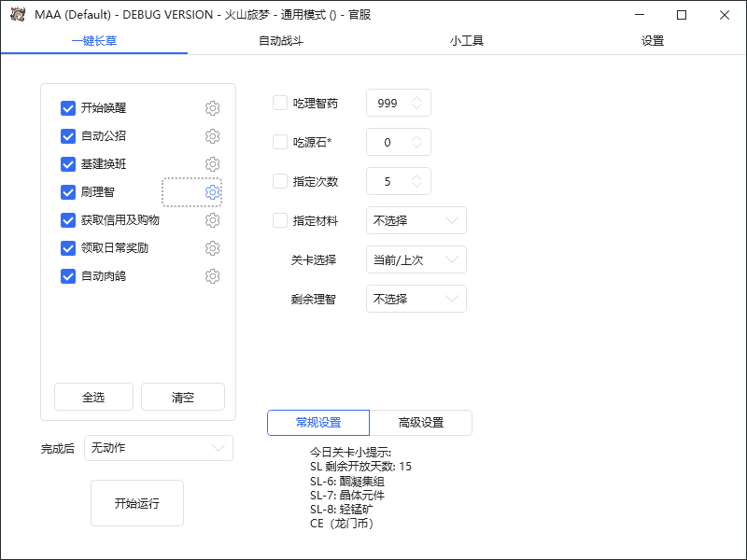Open the 指定材料 dropdown

click(416, 220)
